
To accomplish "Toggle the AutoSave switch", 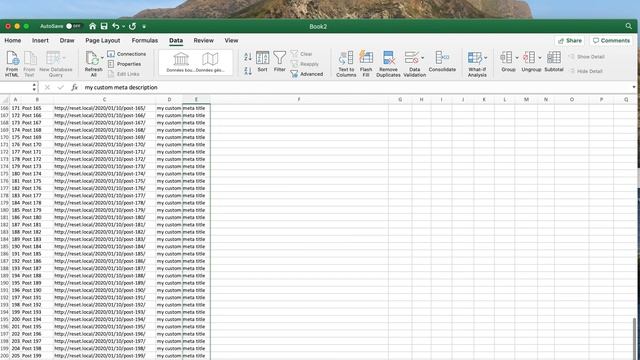I will click(73, 26).
